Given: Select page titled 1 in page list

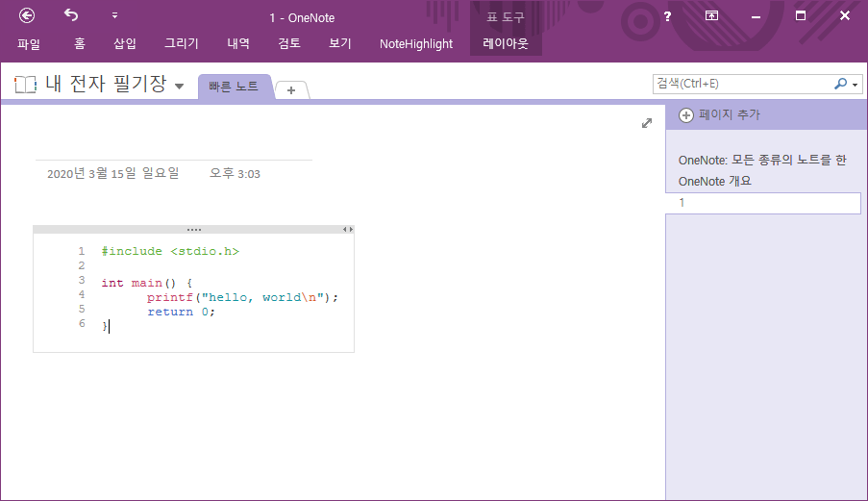Looking at the screenshot, I should (x=763, y=203).
